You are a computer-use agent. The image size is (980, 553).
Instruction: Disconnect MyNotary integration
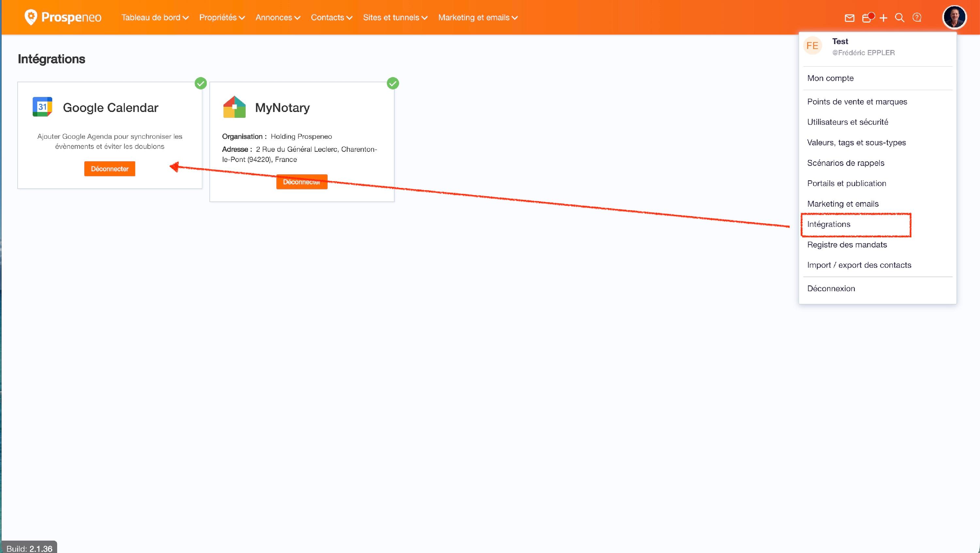coord(302,182)
